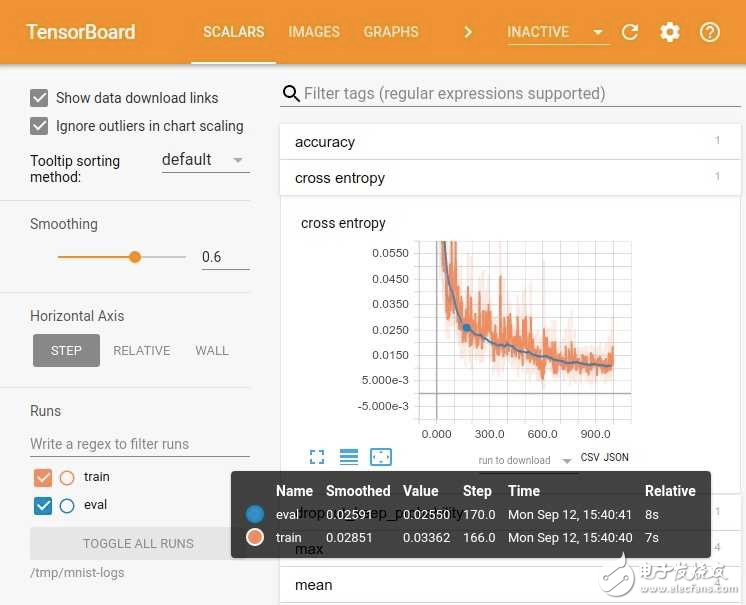Toggle y-axis log scale icon
Screen dimensions: 746x605
click(349, 457)
